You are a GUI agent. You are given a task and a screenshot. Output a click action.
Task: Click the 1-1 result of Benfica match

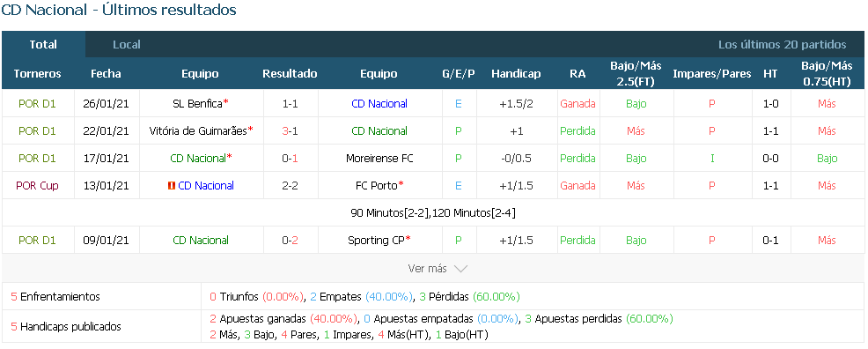291,104
